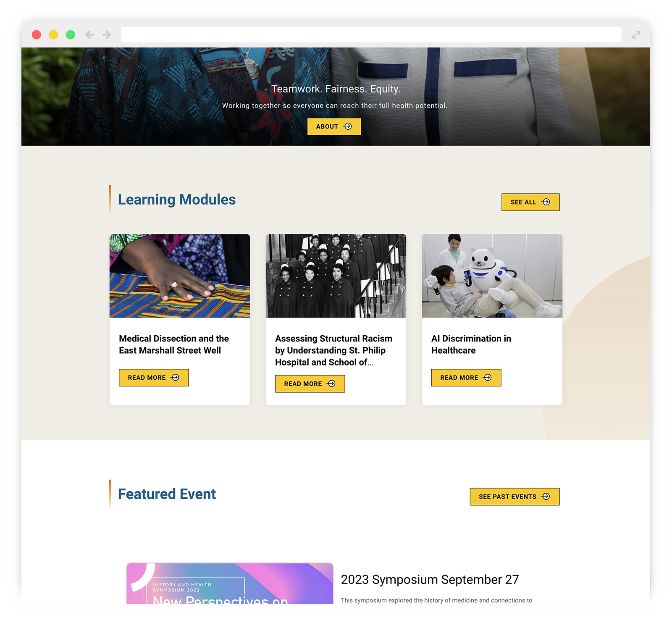Open the Assessing Structural Racism module title

pos(333,350)
